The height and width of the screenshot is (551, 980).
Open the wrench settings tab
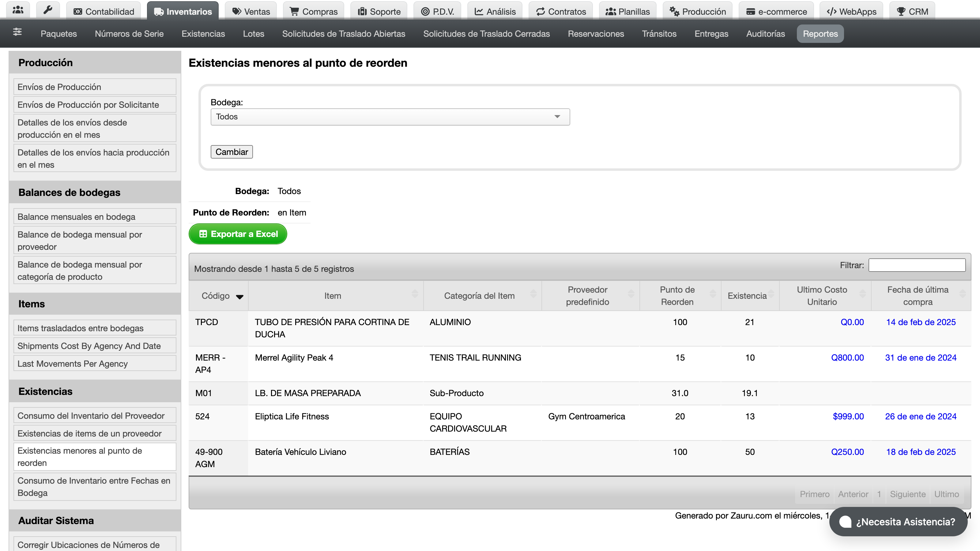point(48,11)
